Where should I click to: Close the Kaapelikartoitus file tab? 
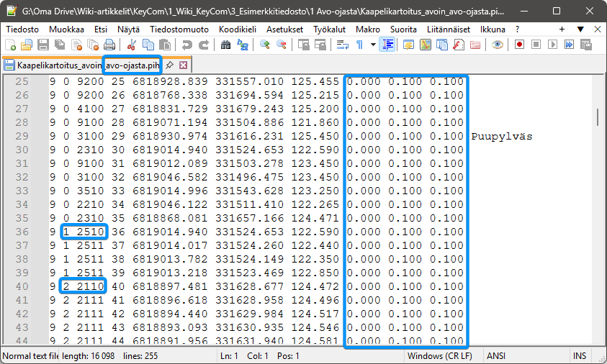click(x=183, y=65)
